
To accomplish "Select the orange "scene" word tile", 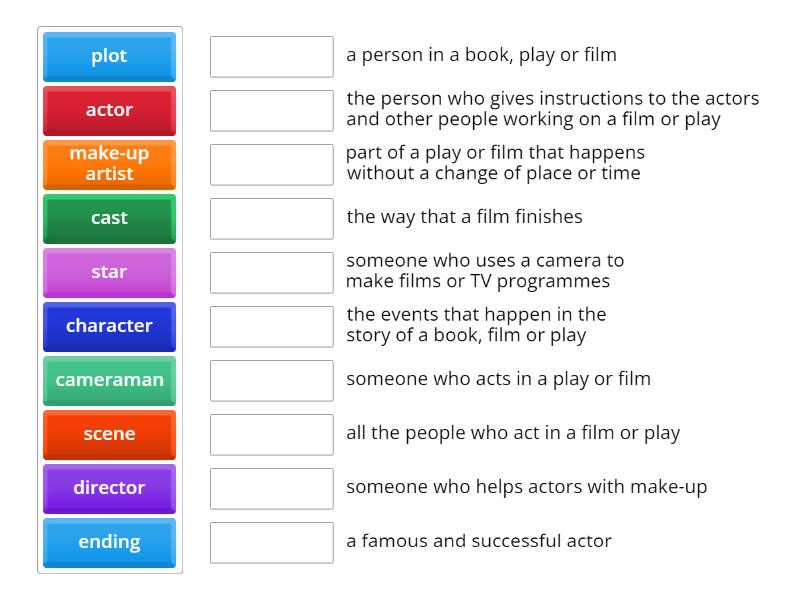I will click(x=109, y=434).
